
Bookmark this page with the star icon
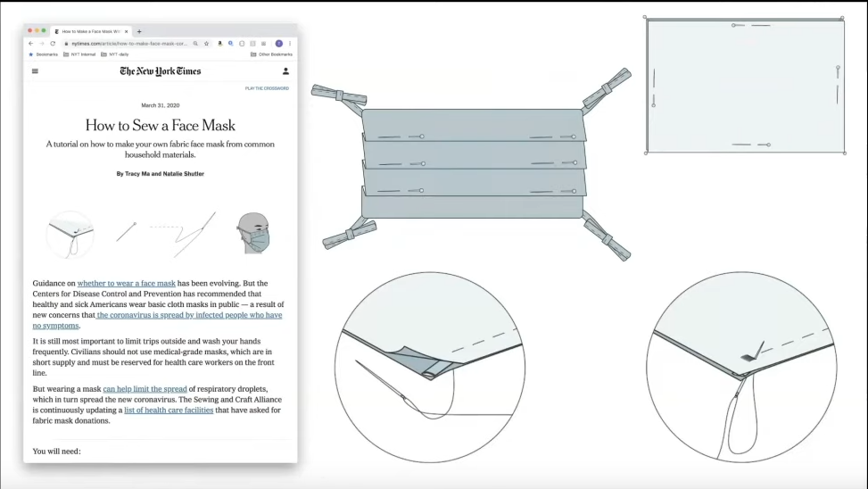206,43
